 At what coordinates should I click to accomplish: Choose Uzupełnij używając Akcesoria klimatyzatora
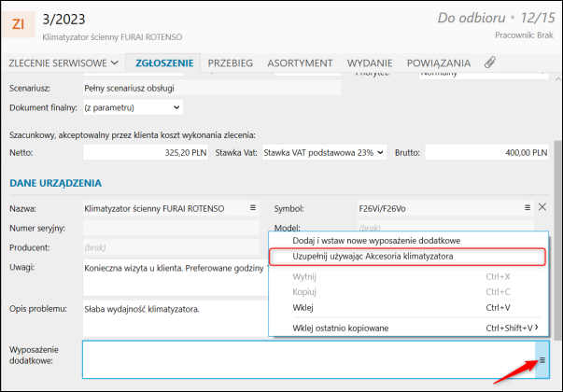[x=407, y=257]
